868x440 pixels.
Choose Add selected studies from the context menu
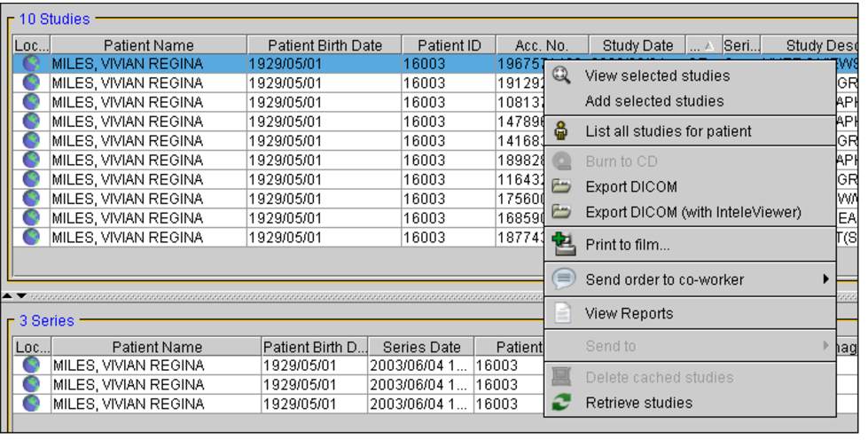click(x=653, y=101)
